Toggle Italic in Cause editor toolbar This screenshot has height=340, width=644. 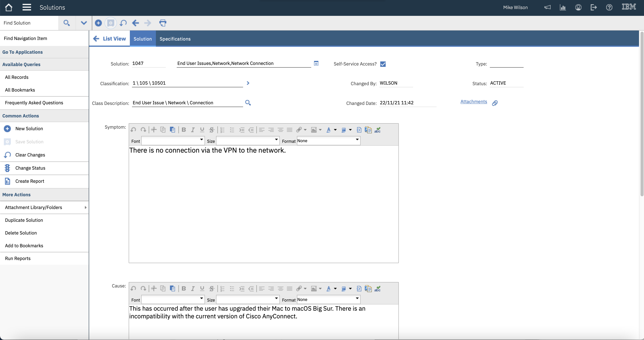[x=193, y=289]
